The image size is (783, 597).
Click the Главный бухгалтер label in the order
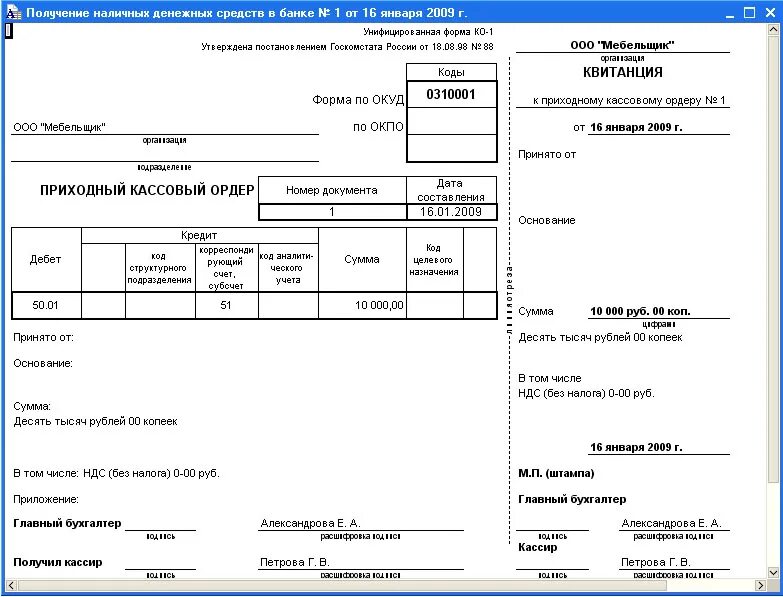click(67, 523)
